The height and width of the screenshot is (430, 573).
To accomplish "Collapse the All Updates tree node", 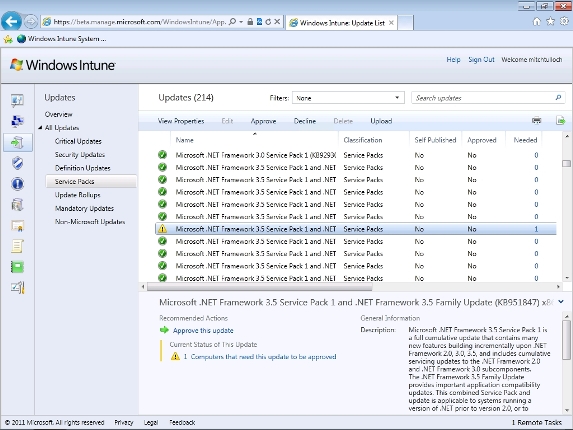I will click(x=40, y=128).
